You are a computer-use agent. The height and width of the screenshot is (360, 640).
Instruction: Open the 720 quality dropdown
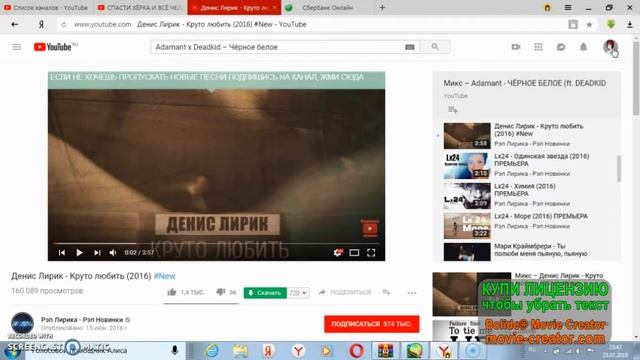pos(298,293)
